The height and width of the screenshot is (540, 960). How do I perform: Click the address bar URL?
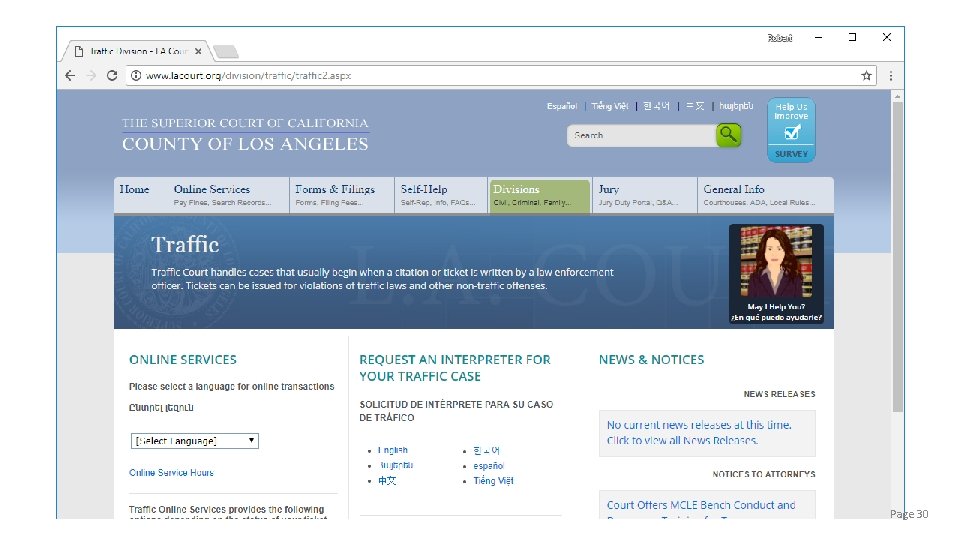tap(248, 75)
